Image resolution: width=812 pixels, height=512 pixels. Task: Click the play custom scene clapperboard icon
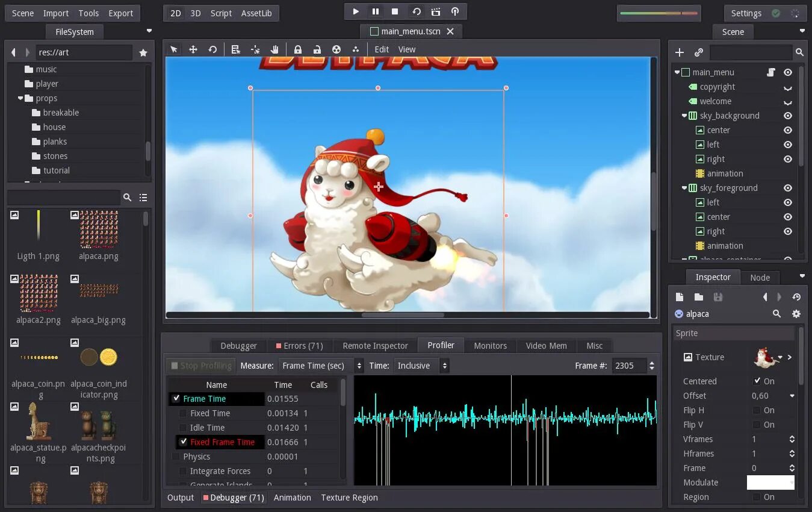(436, 11)
